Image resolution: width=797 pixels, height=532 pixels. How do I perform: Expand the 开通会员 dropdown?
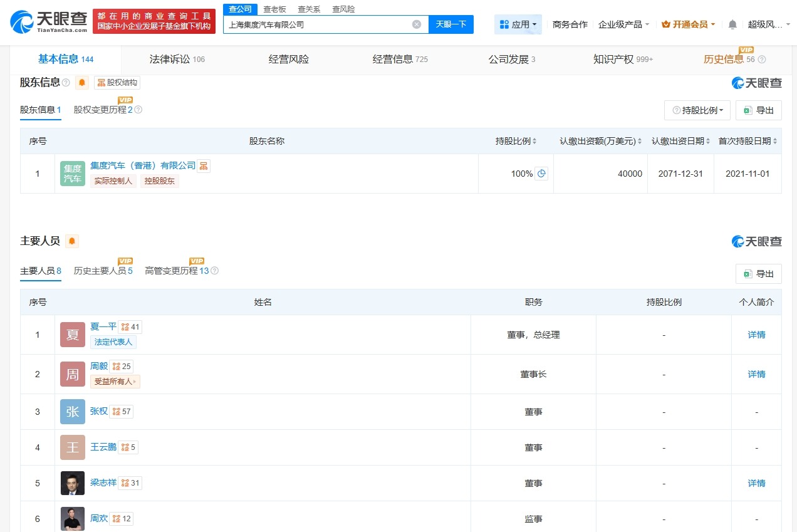tap(689, 24)
